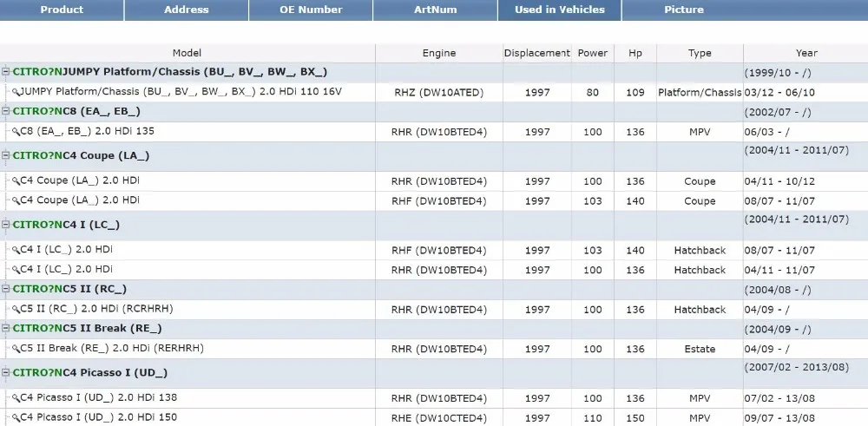Click magnifier icon beside C4 Picasso I 2.0 HDi 150

coord(16,417)
